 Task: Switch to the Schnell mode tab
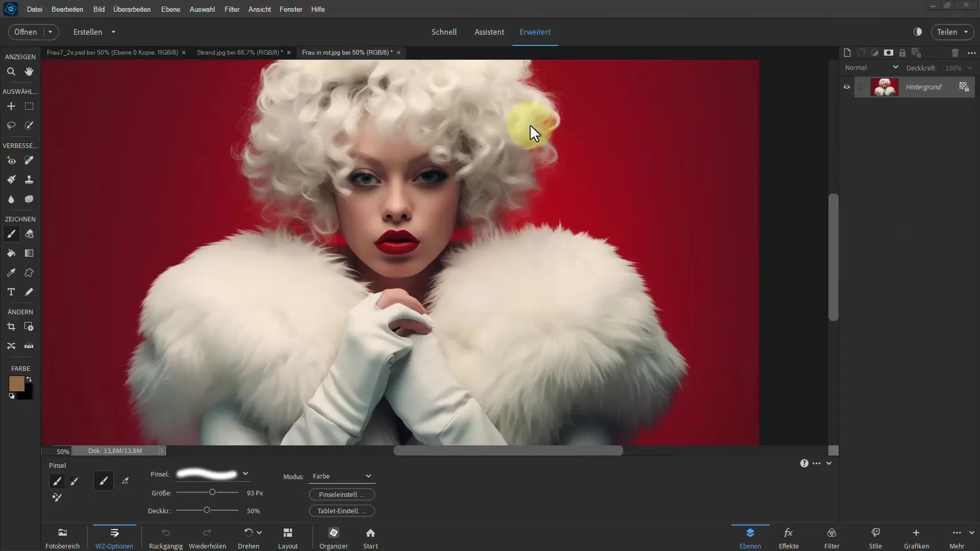coord(444,32)
